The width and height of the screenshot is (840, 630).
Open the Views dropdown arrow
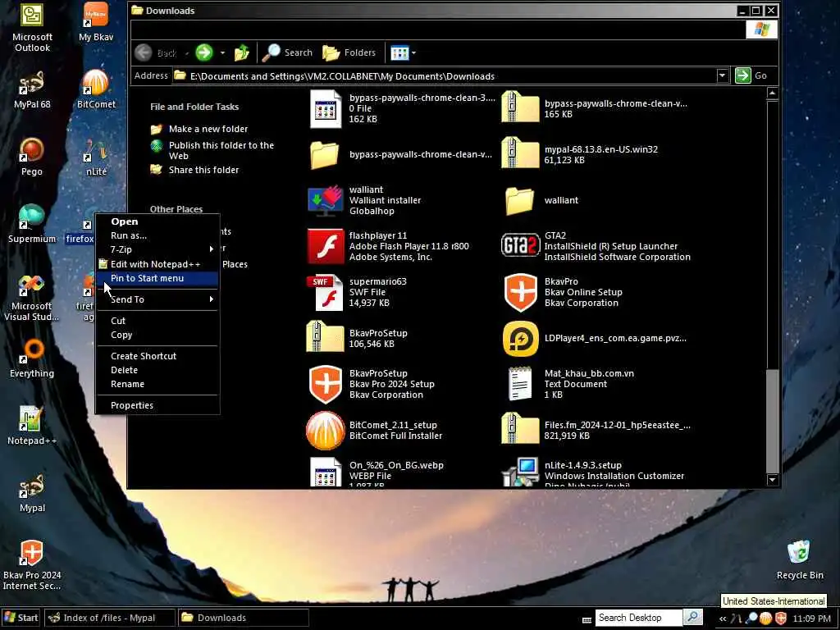click(413, 52)
